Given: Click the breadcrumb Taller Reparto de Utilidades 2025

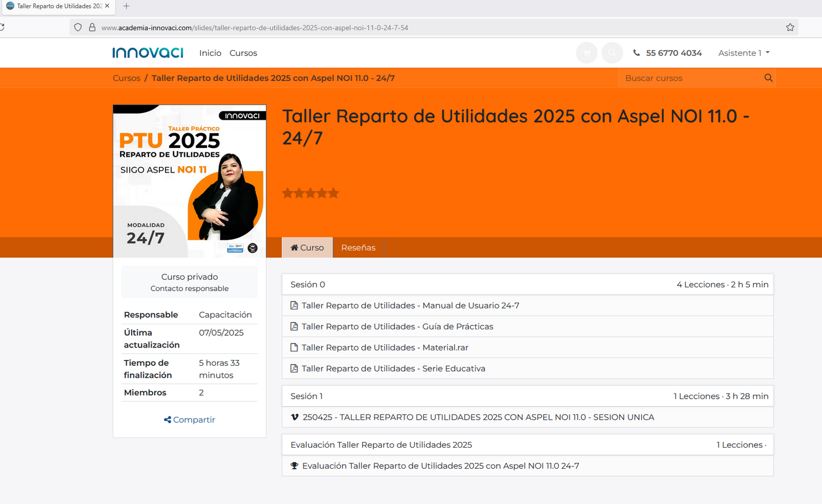Looking at the screenshot, I should [x=273, y=78].
